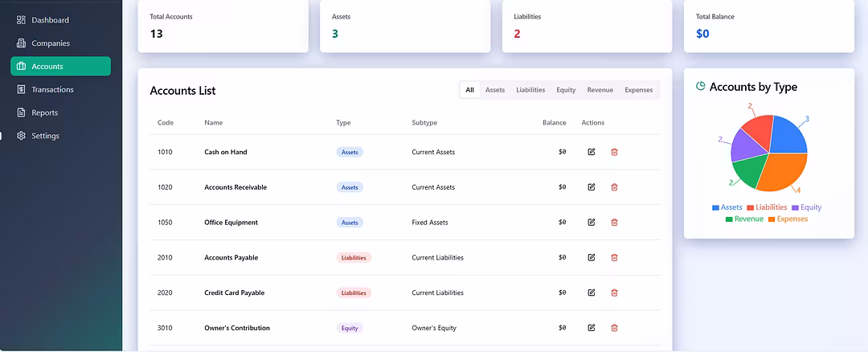The width and height of the screenshot is (868, 352).
Task: Edit the Credit Card Payable account
Action: click(x=592, y=293)
